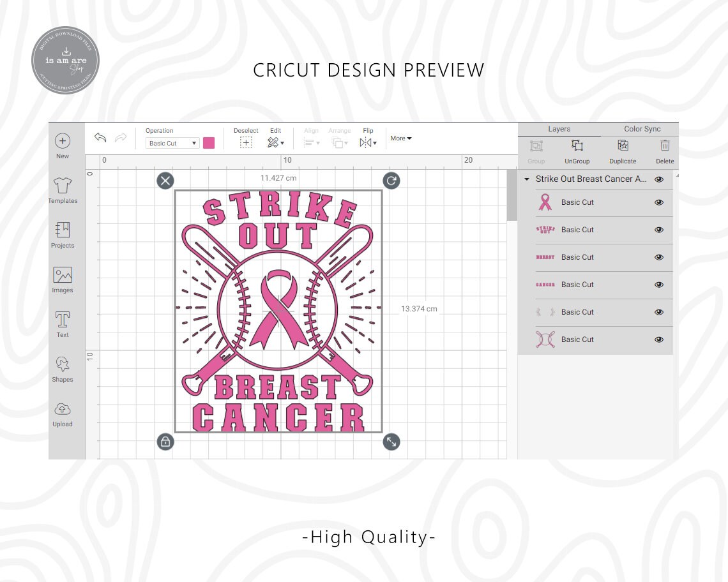UnGroup the selected design
The width and height of the screenshot is (728, 582).
pos(577,151)
